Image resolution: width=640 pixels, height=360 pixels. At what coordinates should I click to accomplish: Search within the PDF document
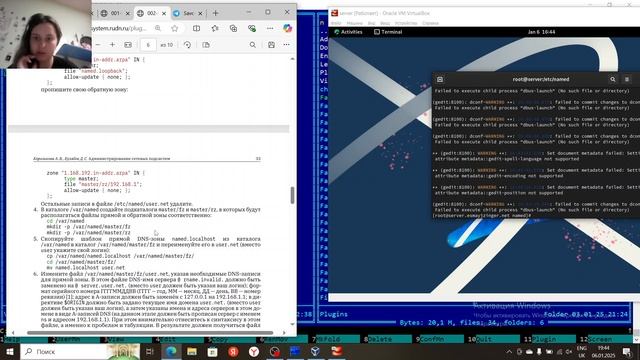click(x=253, y=44)
